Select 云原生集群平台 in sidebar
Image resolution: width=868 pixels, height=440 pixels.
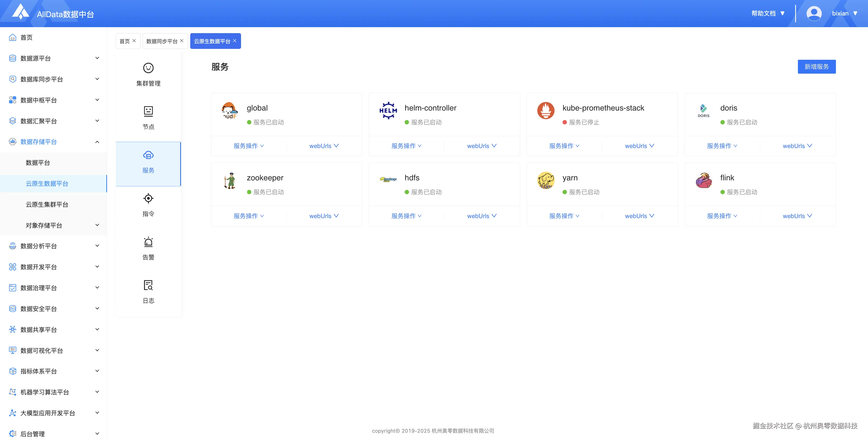point(47,204)
